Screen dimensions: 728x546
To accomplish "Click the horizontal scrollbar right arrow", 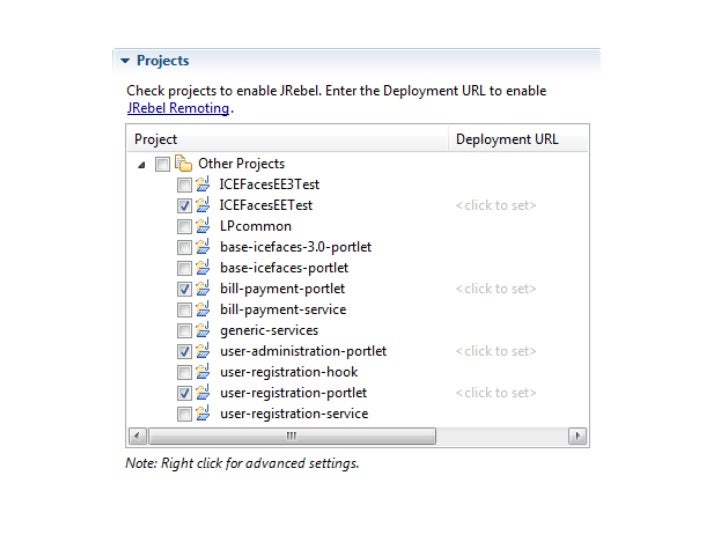I will click(578, 436).
